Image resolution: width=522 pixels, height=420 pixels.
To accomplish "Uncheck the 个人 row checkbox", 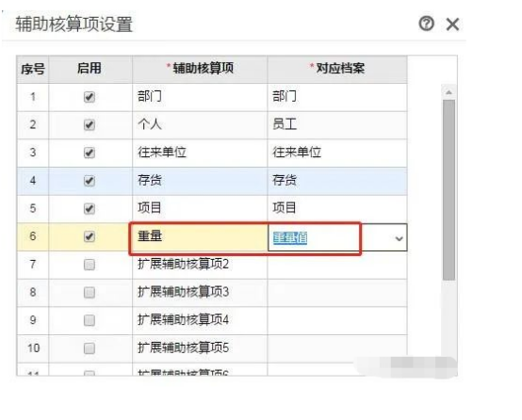I will click(x=90, y=125).
